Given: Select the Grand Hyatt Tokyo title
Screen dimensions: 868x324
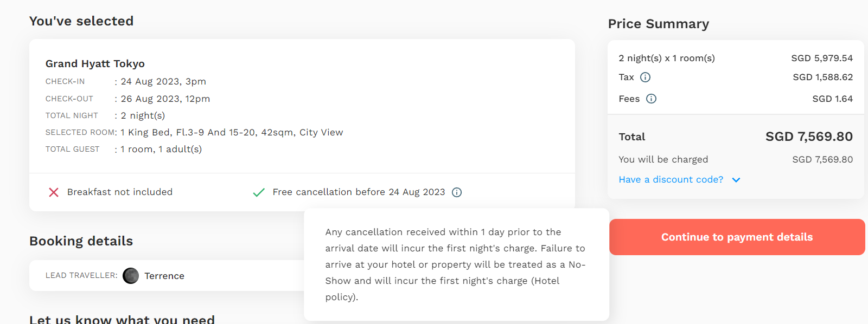Looking at the screenshot, I should pos(95,63).
